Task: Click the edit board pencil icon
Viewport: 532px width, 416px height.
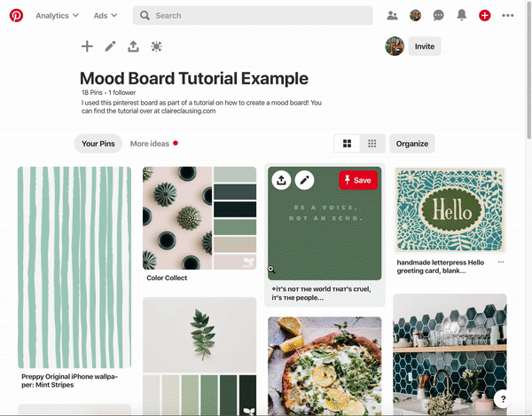Action: (110, 46)
